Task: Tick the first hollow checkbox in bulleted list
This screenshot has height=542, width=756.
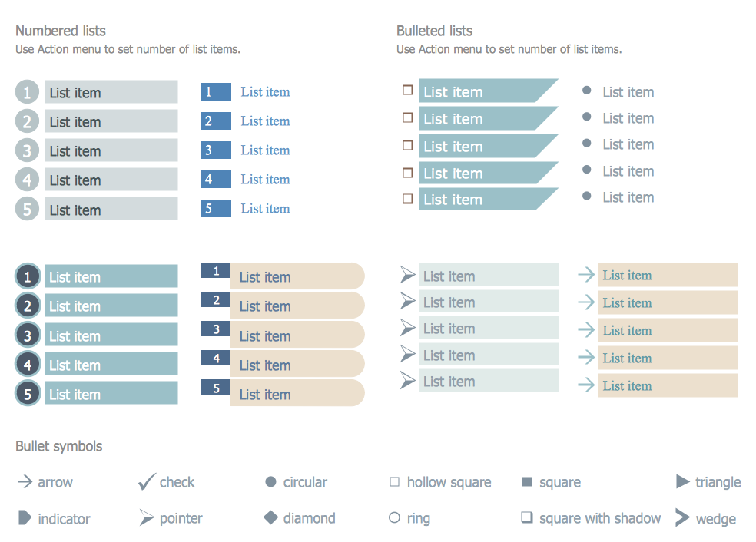Action: click(408, 91)
